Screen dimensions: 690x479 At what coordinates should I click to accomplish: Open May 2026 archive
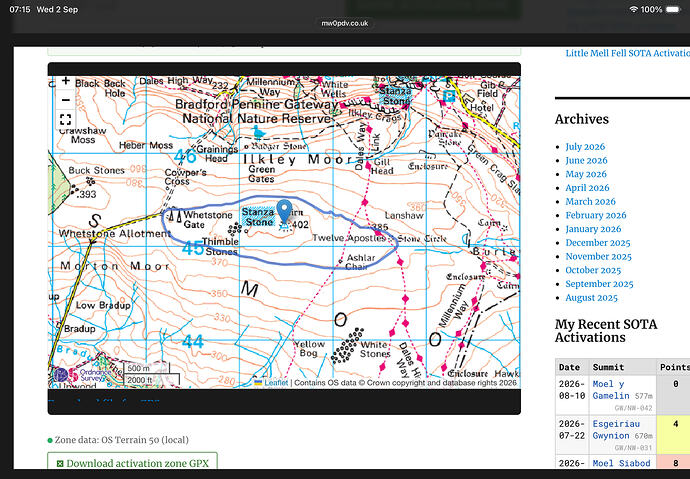(586, 174)
